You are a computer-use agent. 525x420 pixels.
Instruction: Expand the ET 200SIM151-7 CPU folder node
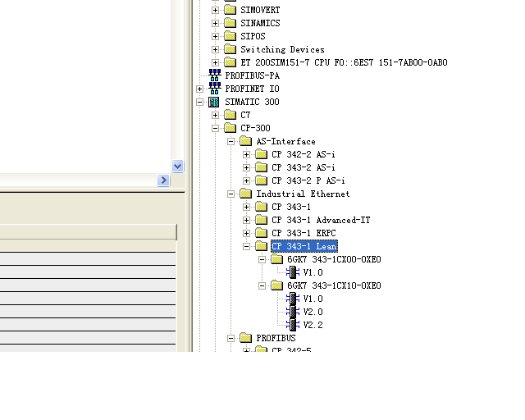point(215,62)
